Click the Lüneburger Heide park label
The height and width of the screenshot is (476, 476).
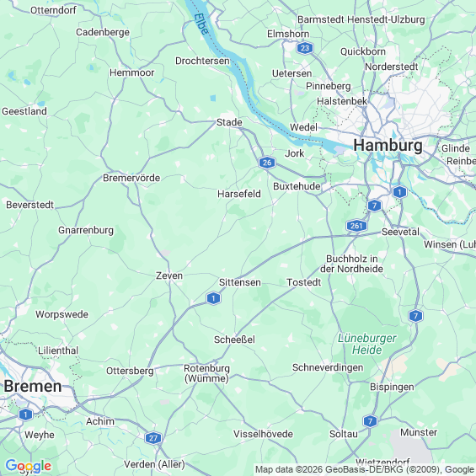(x=367, y=344)
